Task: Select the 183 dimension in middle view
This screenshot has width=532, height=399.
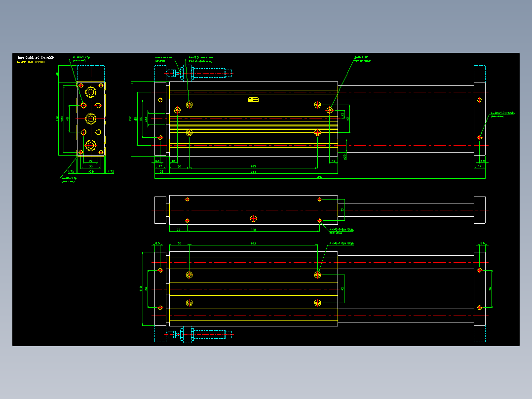Action: (x=253, y=230)
